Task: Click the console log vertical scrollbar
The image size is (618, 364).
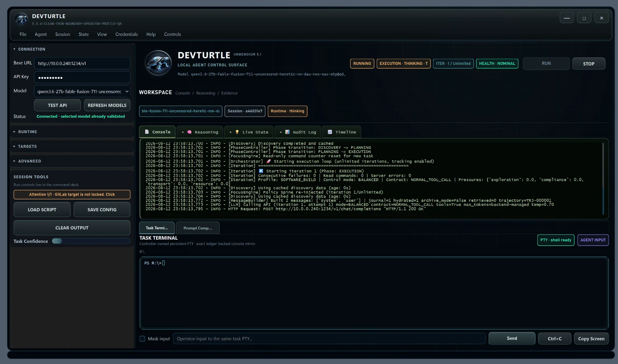Action: click(603, 178)
